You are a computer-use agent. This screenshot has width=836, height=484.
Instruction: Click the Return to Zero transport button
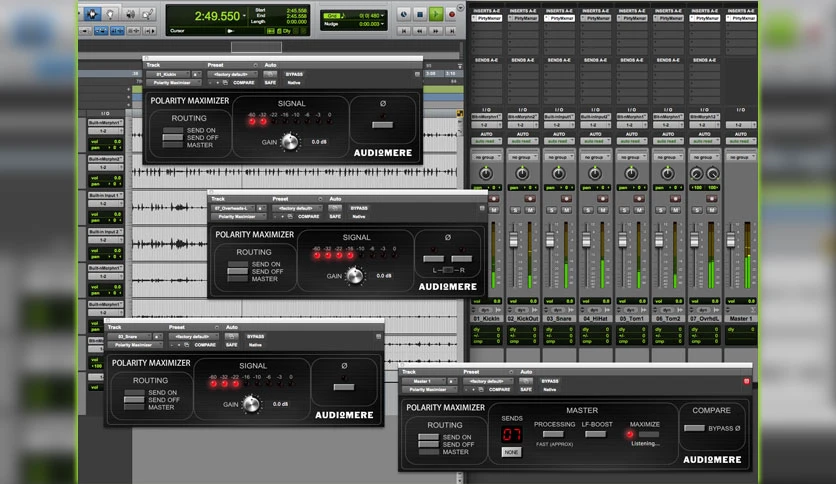404,31
